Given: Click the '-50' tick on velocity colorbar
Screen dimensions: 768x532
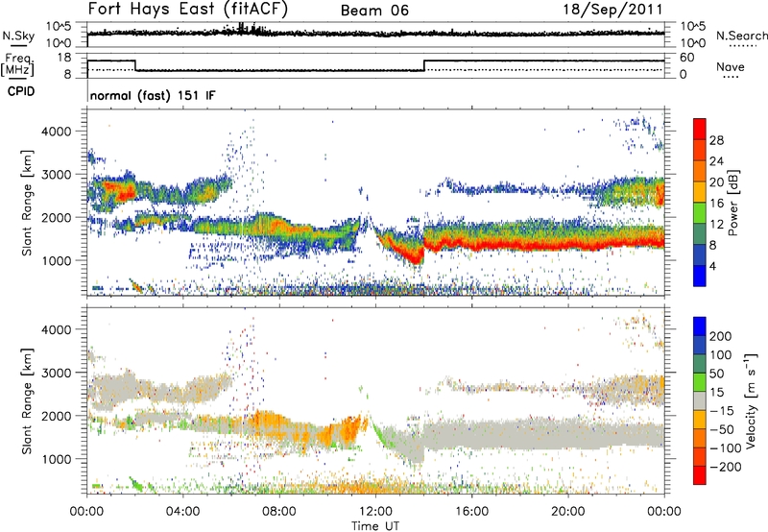Looking at the screenshot, I should (x=722, y=429).
